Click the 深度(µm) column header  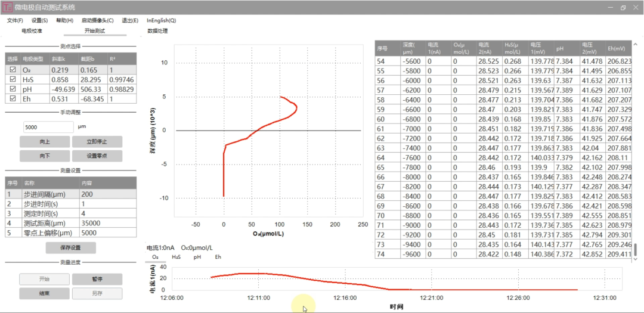(413, 48)
